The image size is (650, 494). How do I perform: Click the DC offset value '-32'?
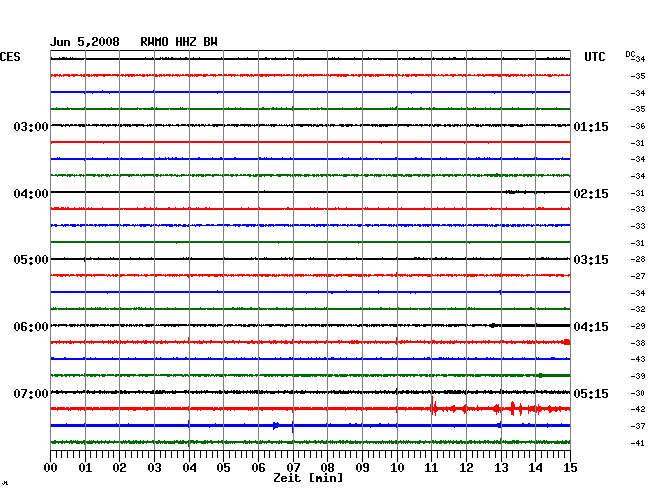point(638,309)
